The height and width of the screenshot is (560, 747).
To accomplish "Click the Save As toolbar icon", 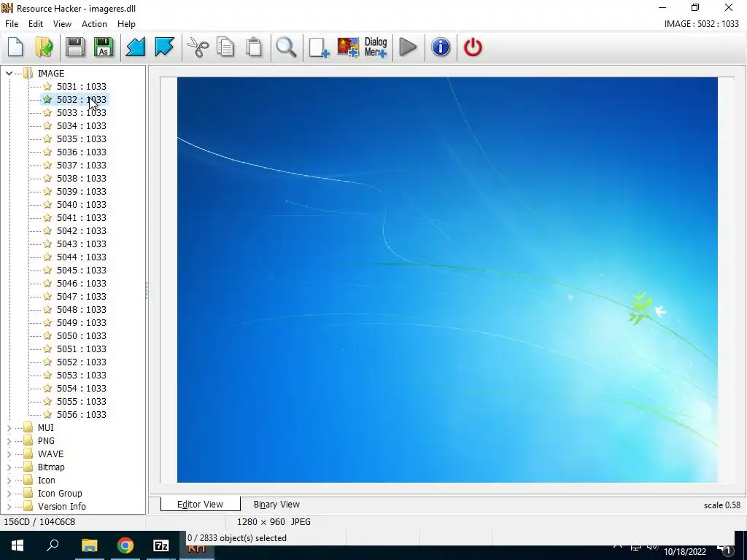I will 104,47.
